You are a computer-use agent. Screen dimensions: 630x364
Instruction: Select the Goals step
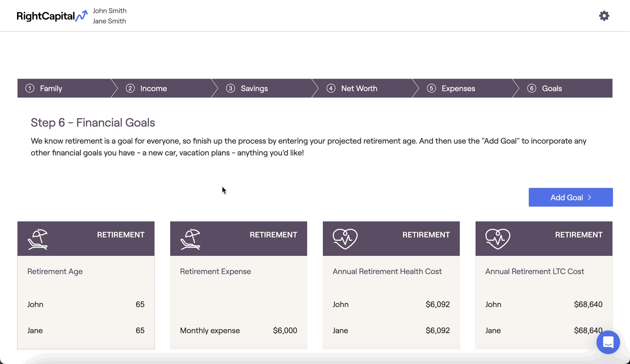[x=552, y=88]
